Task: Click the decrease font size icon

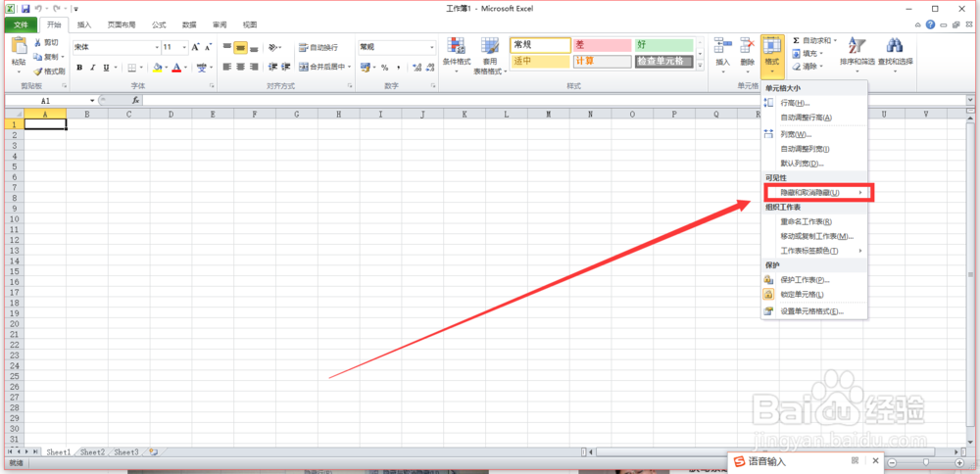Action: tap(208, 47)
